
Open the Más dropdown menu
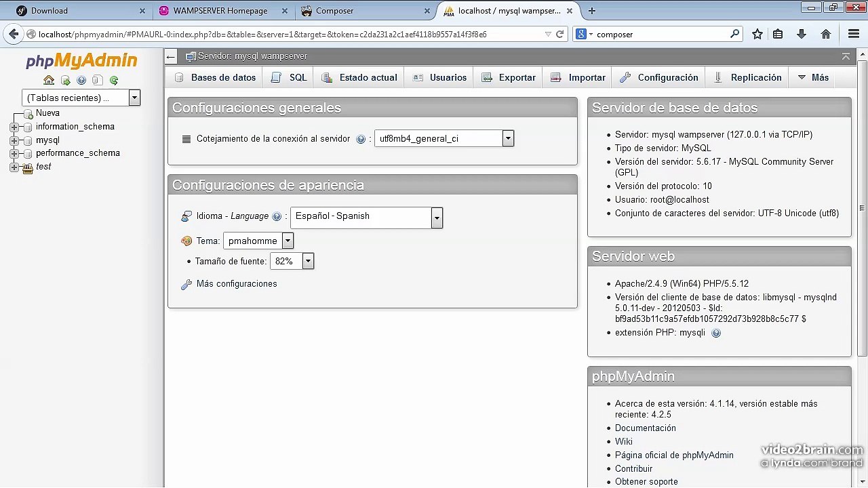[x=813, y=77]
